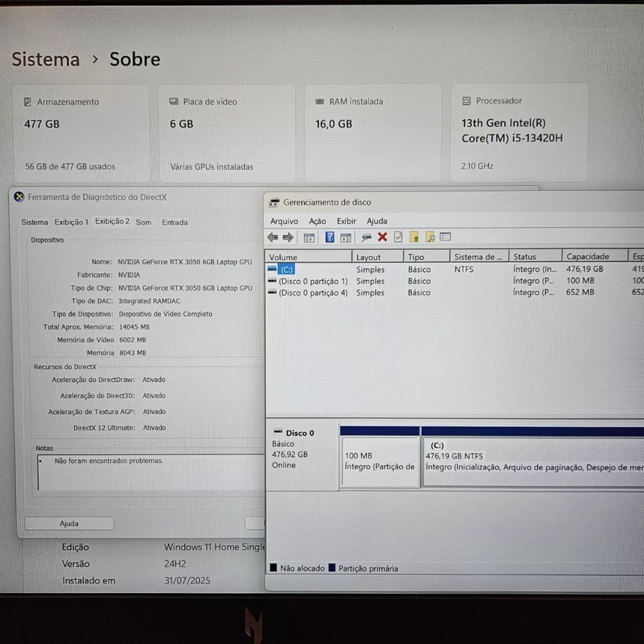Click the Armazenamento card icon
The width and height of the screenshot is (644, 644).
point(28,102)
